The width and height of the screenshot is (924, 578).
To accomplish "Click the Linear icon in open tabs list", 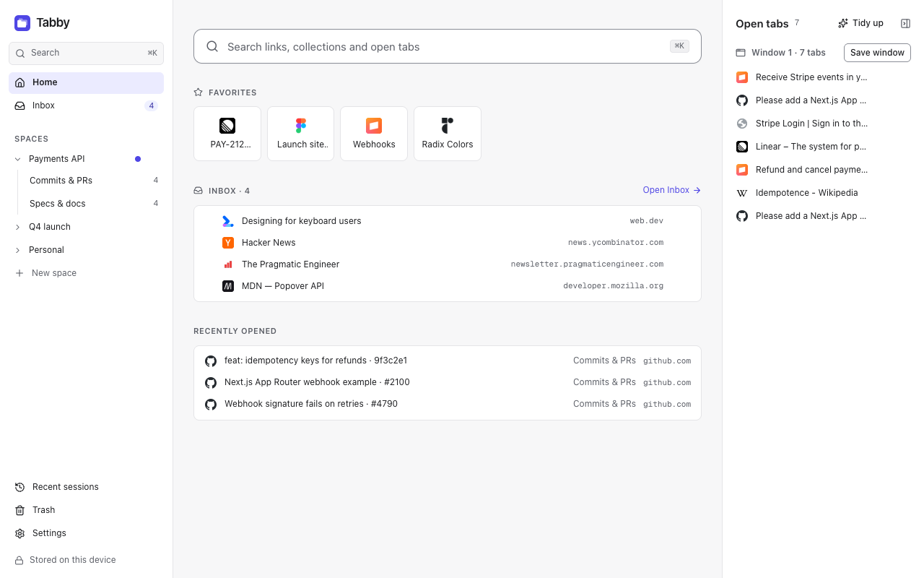I will click(742, 147).
